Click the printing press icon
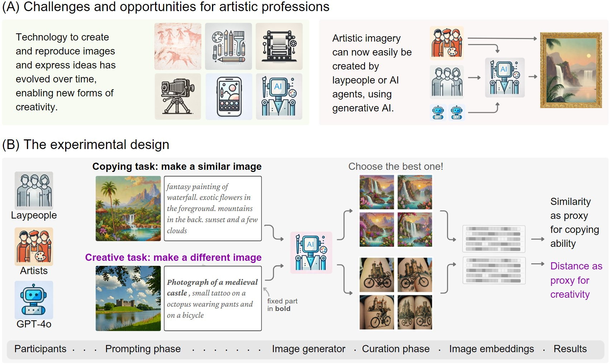Viewport: 610px width, 364px height. 279,47
